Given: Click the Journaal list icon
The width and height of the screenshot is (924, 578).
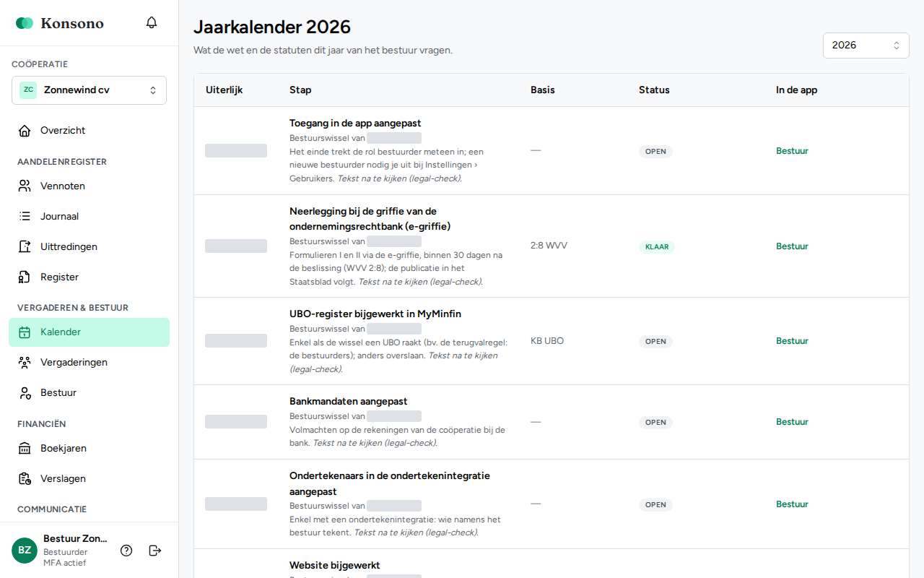Looking at the screenshot, I should click(25, 217).
